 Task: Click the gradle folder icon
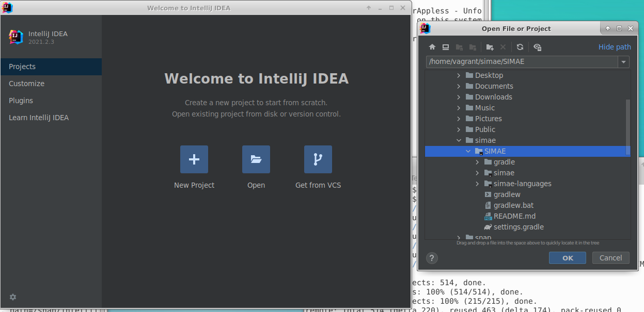(488, 162)
